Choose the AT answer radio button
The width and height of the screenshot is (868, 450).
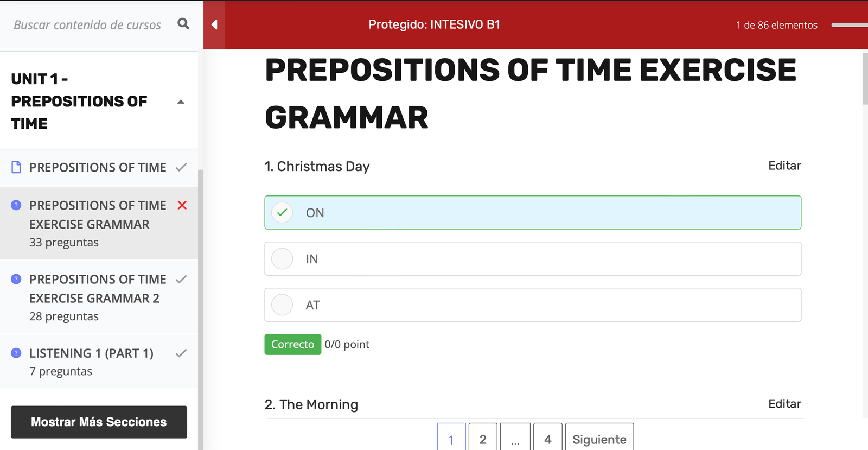pyautogui.click(x=282, y=305)
